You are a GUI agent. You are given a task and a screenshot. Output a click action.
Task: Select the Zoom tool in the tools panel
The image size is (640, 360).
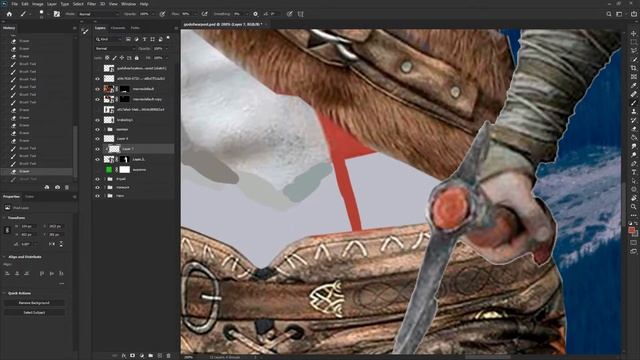point(633,207)
